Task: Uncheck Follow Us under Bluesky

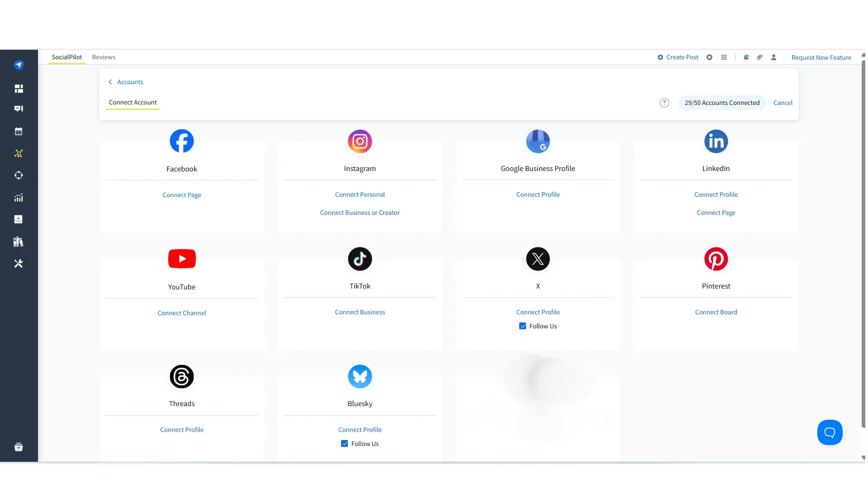Action: point(344,443)
